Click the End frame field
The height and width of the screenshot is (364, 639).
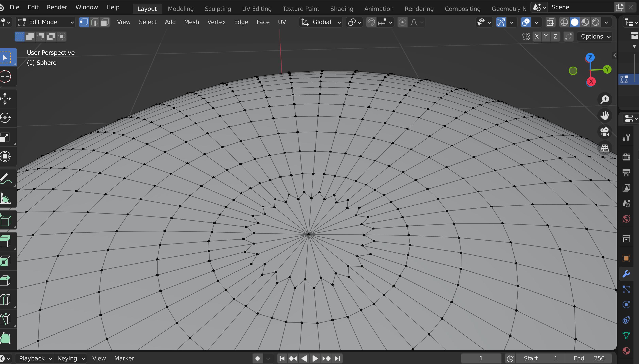coord(589,358)
